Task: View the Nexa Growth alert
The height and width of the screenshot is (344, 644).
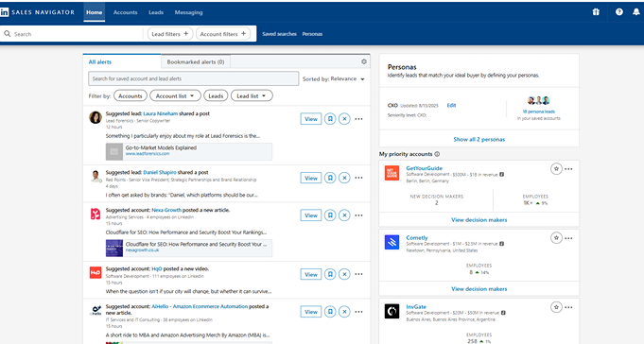Action: pyautogui.click(x=311, y=215)
